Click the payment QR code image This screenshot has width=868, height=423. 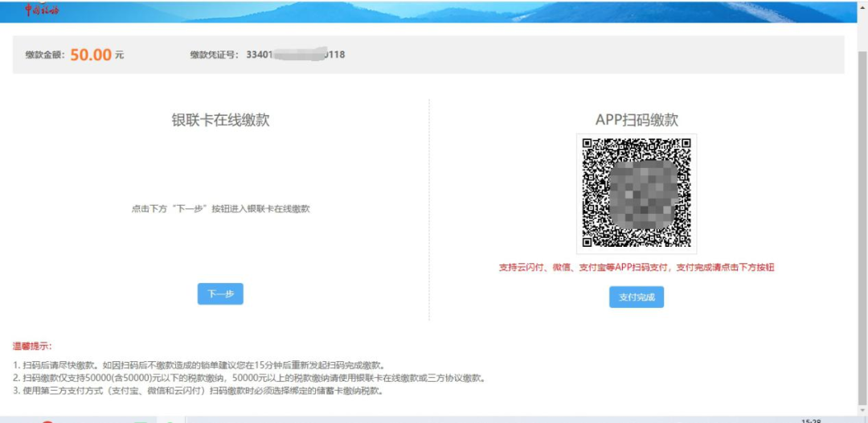coord(637,193)
